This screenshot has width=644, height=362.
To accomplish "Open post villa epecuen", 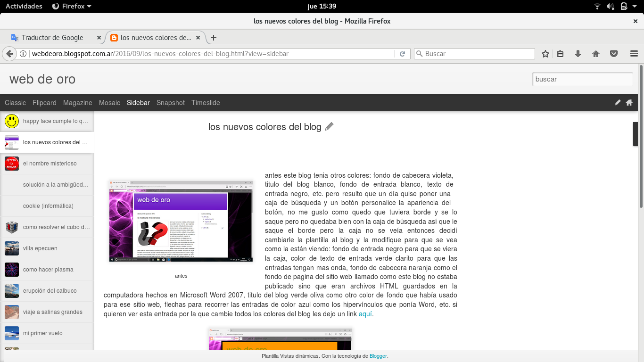I will (x=47, y=248).
